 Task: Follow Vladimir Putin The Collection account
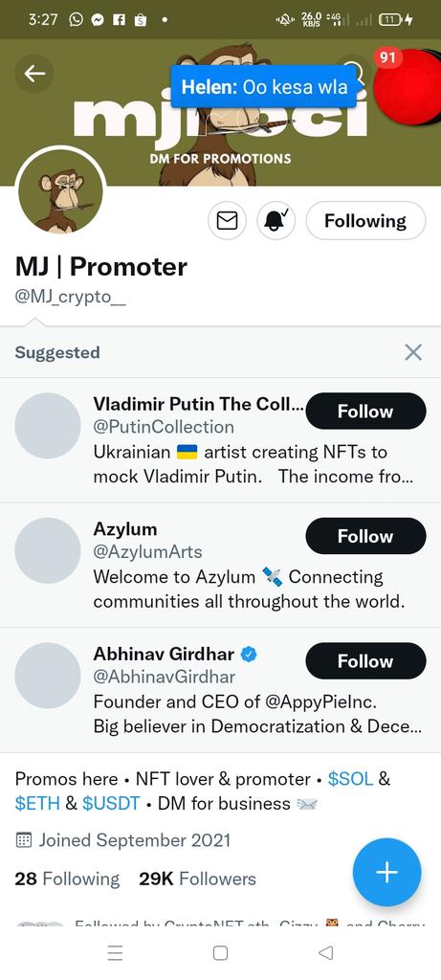pyautogui.click(x=365, y=412)
